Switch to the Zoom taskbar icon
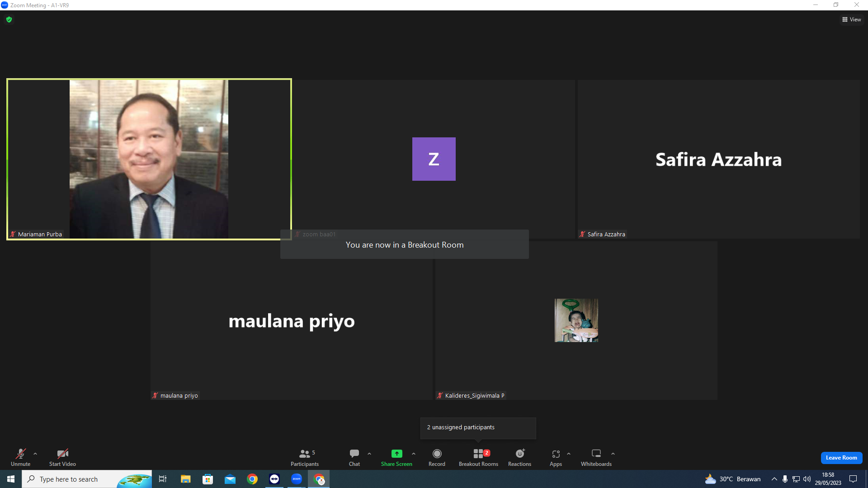 click(297, 479)
